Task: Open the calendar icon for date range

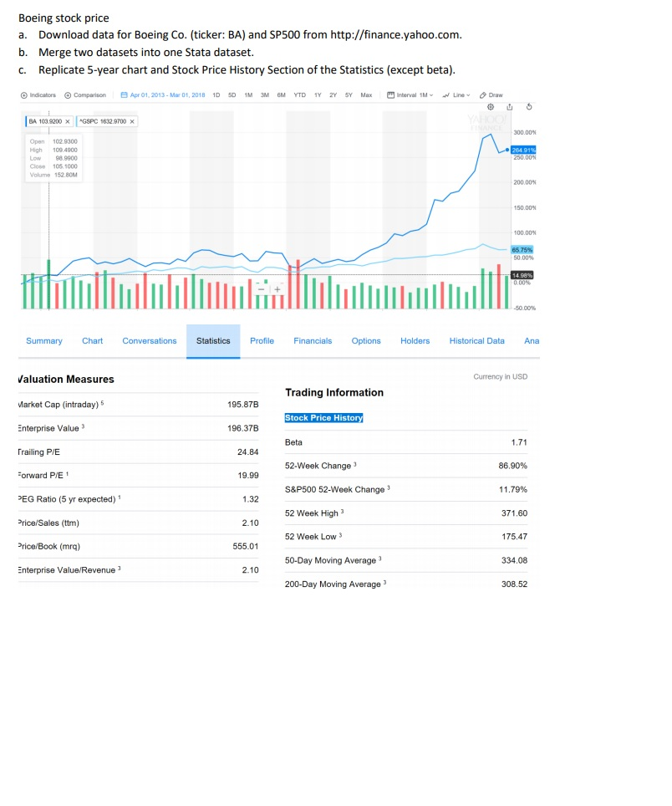Action: [x=123, y=95]
